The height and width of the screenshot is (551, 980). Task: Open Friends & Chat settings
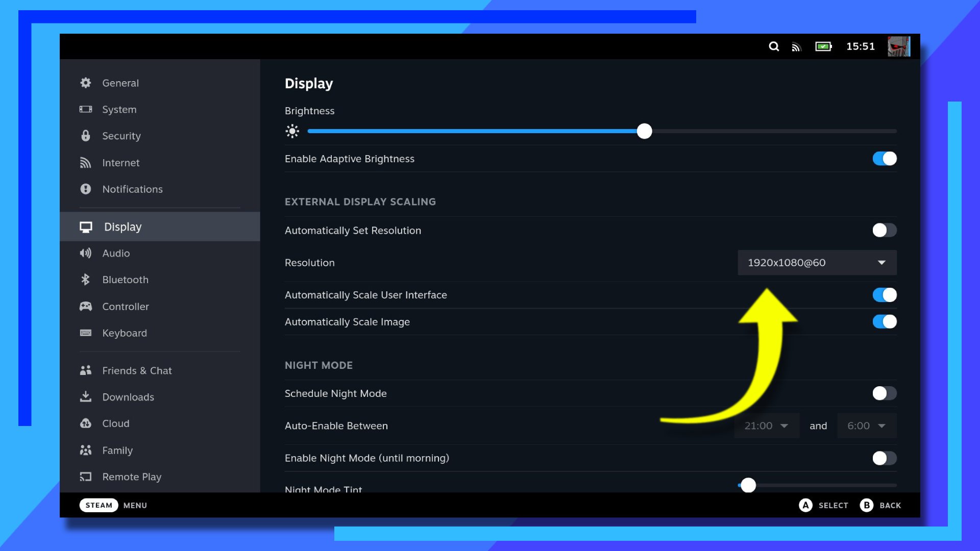tap(137, 370)
